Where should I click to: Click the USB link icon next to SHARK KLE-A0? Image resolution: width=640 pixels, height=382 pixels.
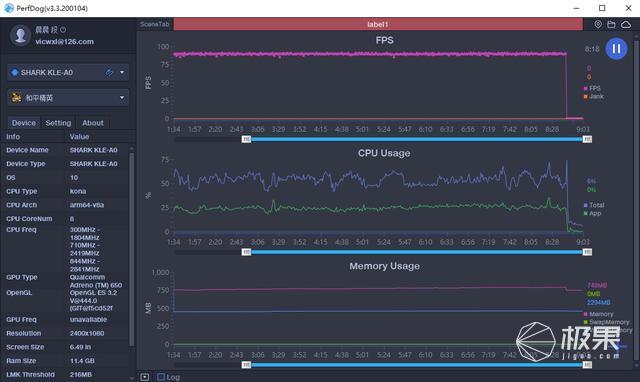pos(109,73)
